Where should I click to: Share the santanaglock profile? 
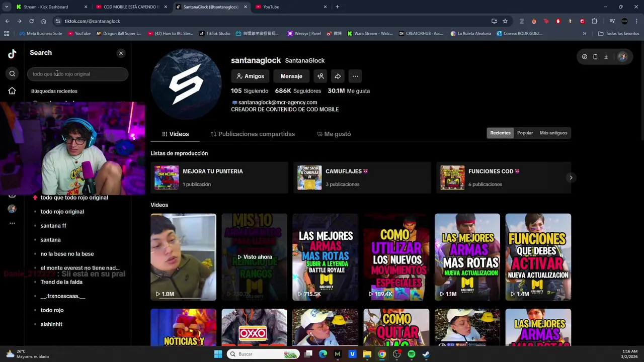338,76
